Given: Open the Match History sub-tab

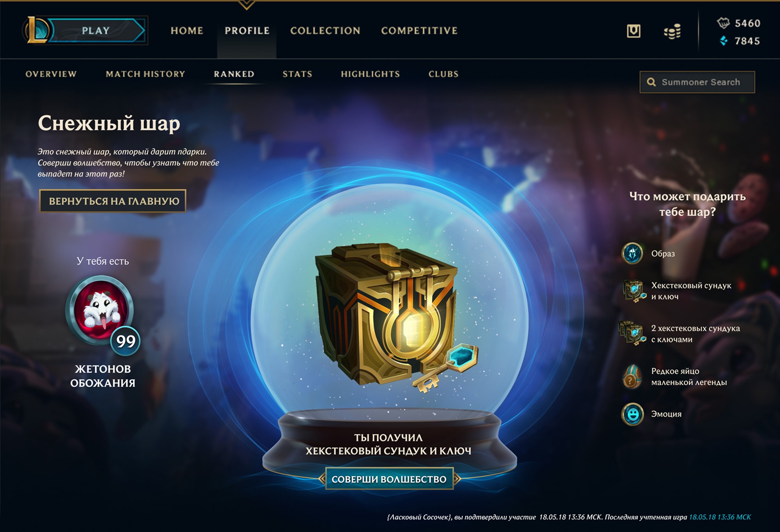Looking at the screenshot, I should tap(145, 74).
